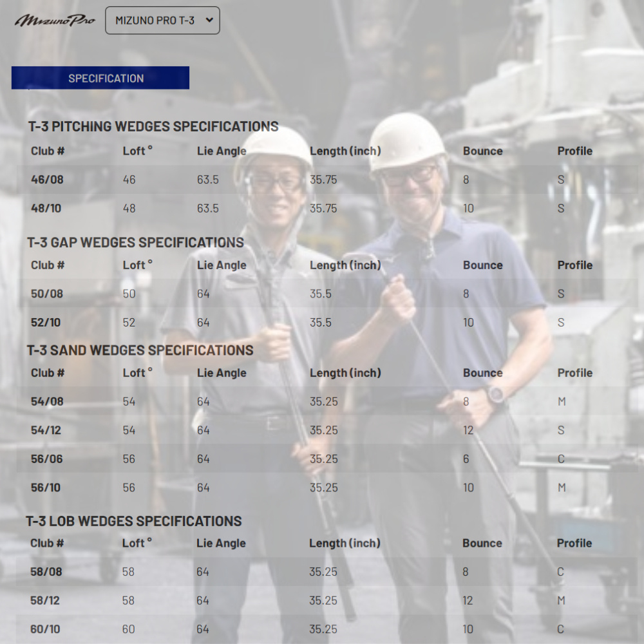Click the Profile header in the lob wedges table
Viewport: 644px width, 644px height.
pyautogui.click(x=574, y=544)
